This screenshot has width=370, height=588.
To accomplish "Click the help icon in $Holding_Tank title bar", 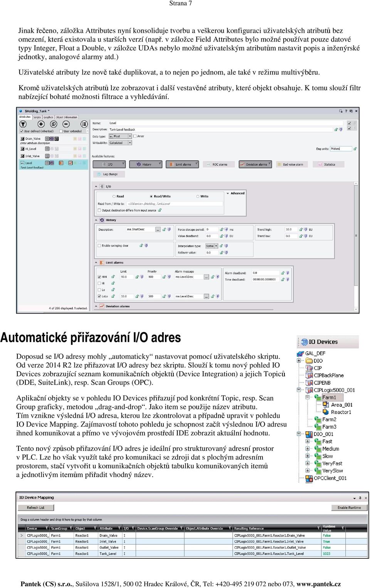I will tap(346, 111).
